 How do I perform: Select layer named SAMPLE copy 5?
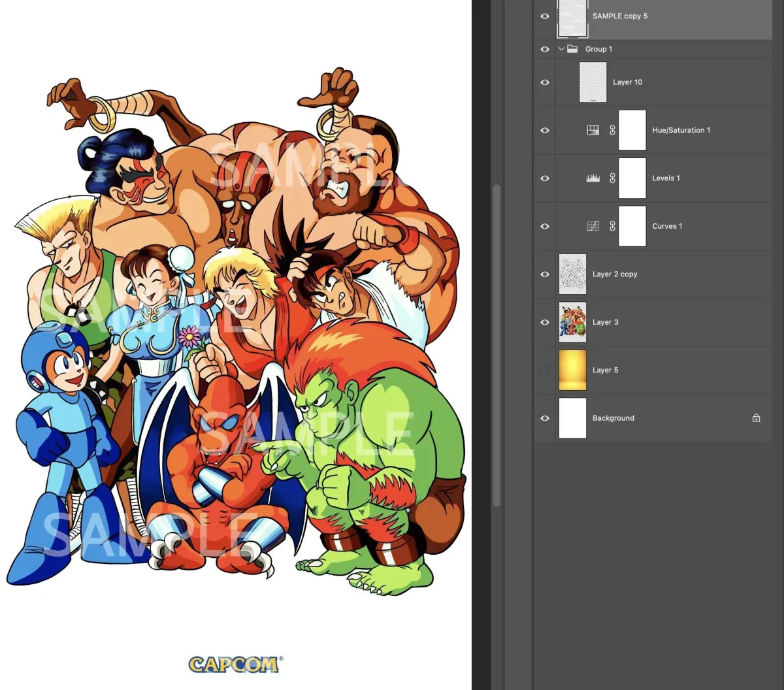(620, 16)
